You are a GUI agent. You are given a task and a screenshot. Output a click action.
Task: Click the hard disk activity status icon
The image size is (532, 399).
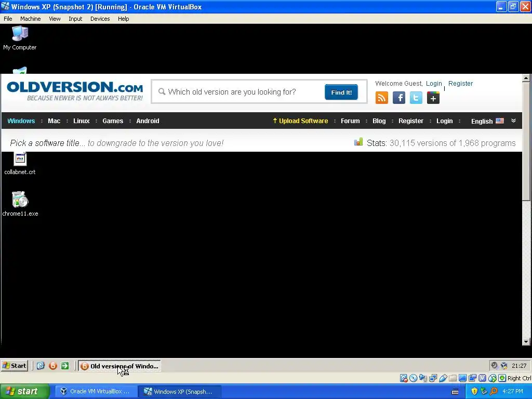click(x=403, y=378)
